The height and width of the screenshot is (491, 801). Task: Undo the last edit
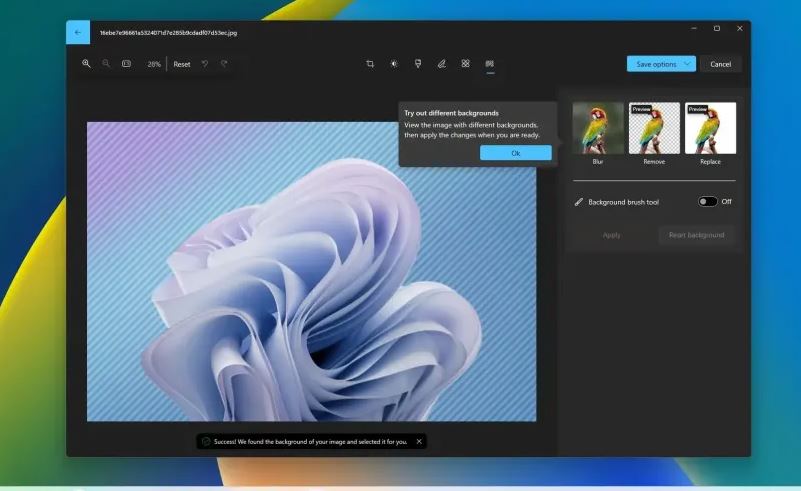205,64
